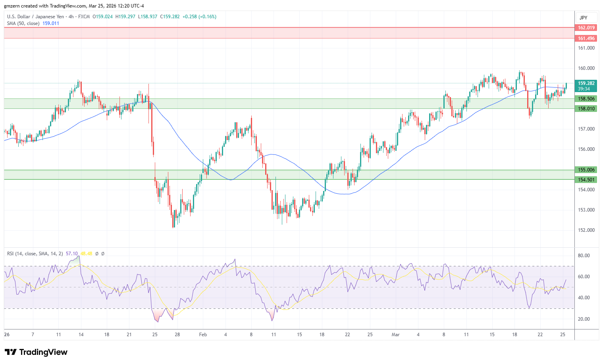Click the 152.000 price axis tick
603x364 pixels.
coord(586,230)
